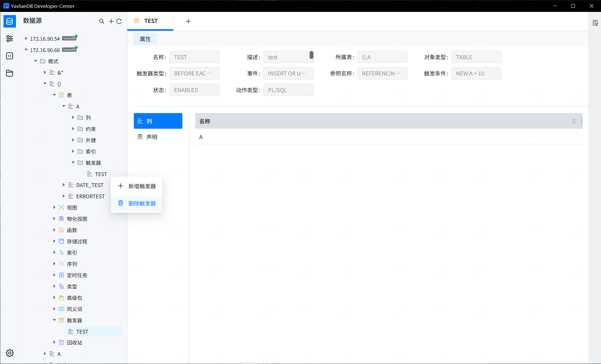This screenshot has height=364, width=601.
Task: Open the right panel notes icon
Action: [595, 23]
